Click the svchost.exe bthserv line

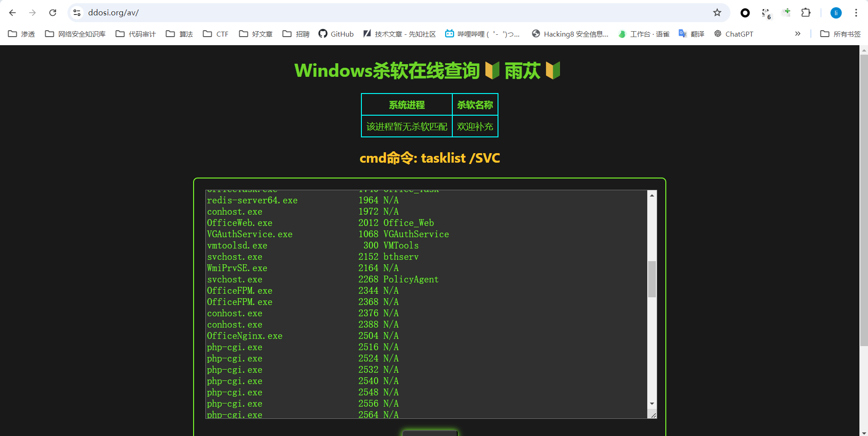(313, 257)
